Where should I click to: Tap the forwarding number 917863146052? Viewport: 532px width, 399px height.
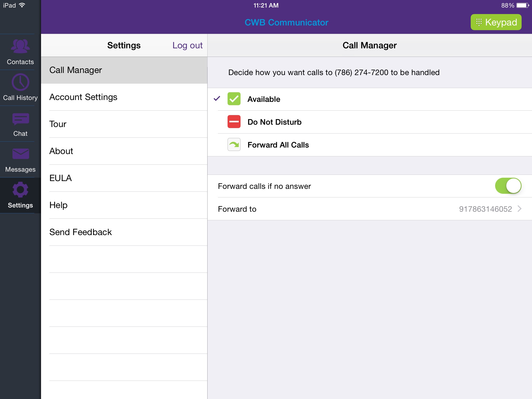[x=485, y=209]
